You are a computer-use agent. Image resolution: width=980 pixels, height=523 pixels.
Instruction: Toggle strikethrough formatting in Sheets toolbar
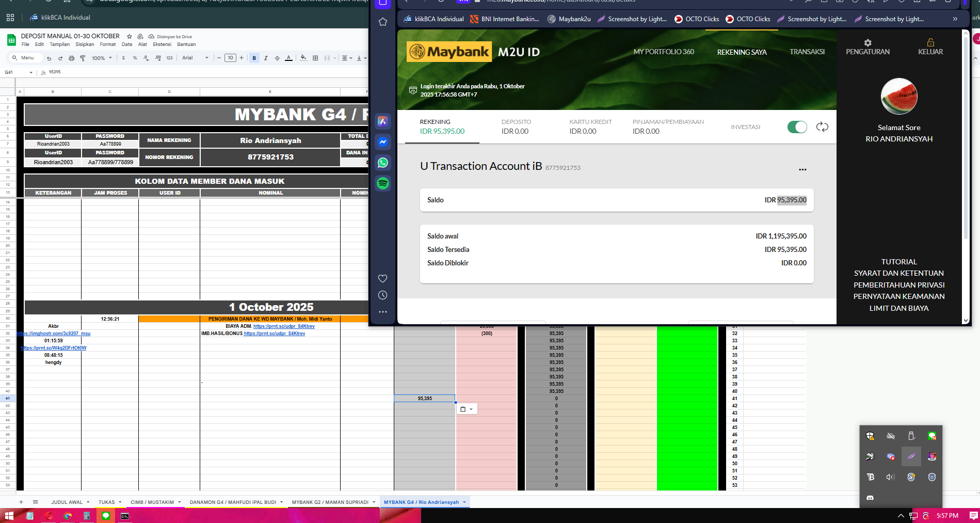coord(277,58)
